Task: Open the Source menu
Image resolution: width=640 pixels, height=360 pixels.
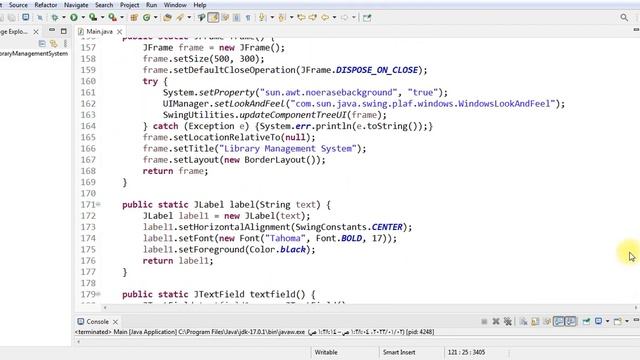Action: point(18,5)
